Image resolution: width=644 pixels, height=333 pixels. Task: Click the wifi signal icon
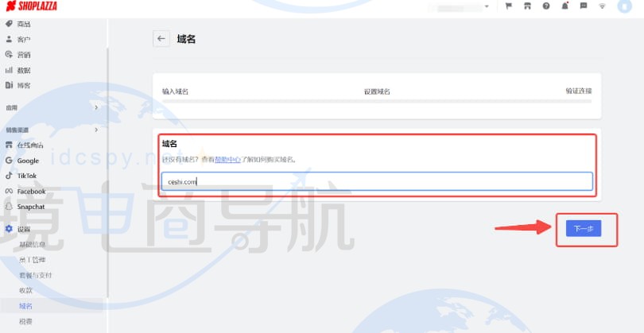click(602, 6)
